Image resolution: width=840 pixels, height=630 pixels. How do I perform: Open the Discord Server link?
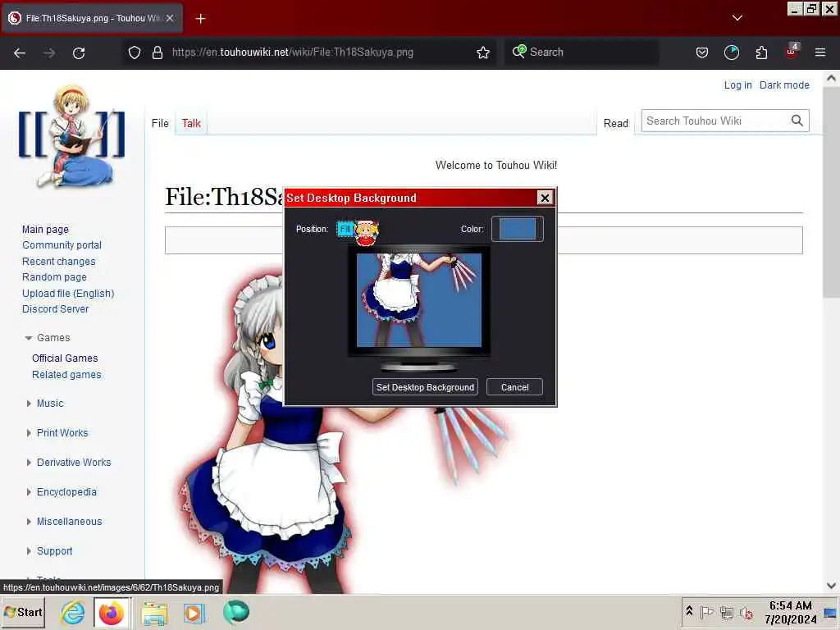tap(55, 309)
